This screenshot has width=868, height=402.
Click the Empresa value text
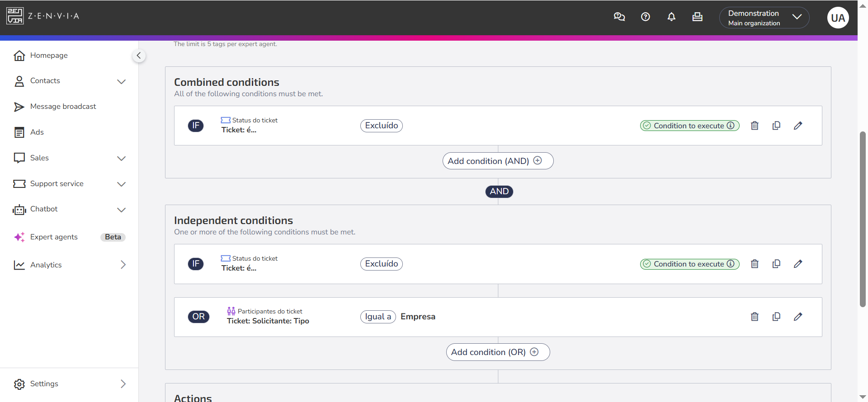click(x=418, y=317)
